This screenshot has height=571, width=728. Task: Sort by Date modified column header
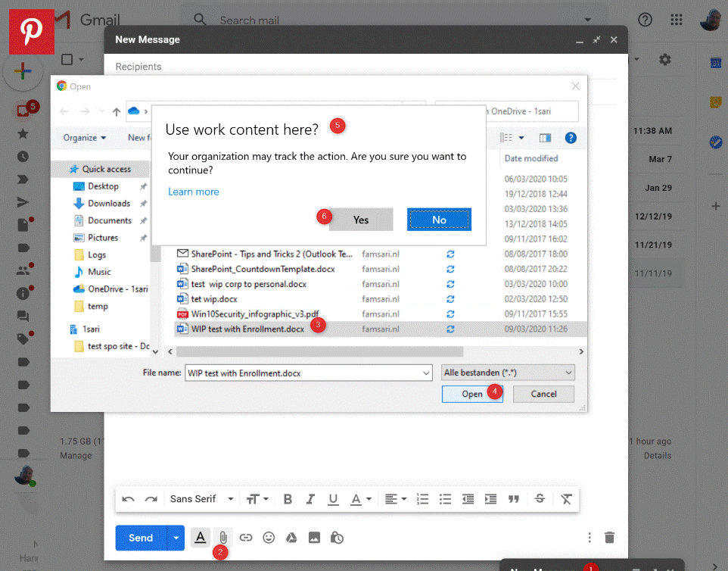[531, 158]
